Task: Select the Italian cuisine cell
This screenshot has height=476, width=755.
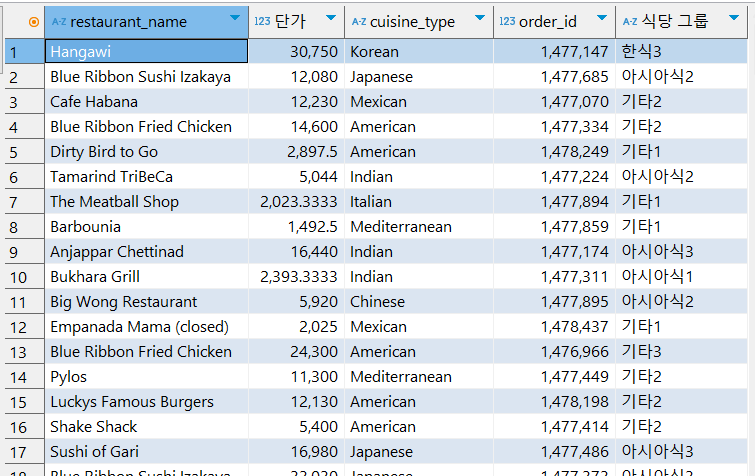Action: pyautogui.click(x=419, y=202)
